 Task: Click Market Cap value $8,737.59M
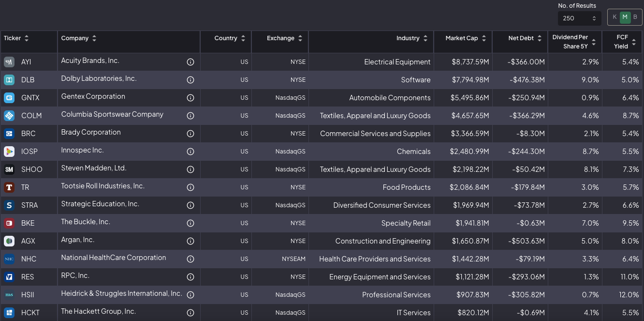pyautogui.click(x=470, y=62)
